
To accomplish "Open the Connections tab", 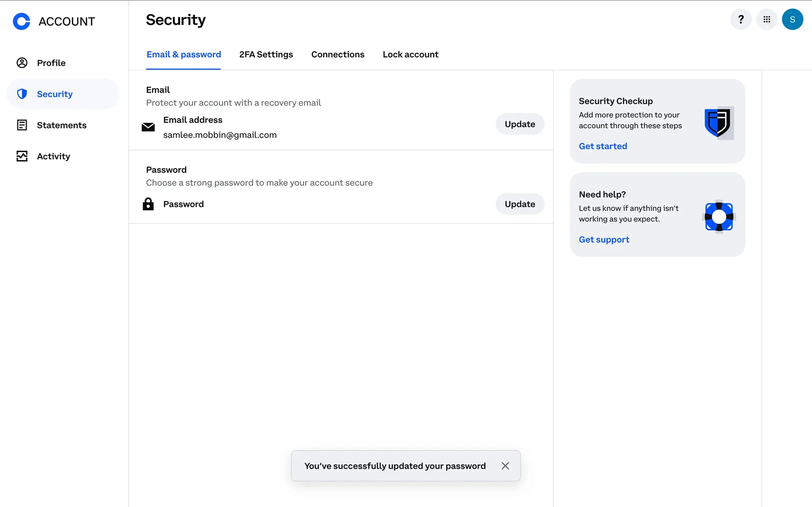I will (338, 54).
